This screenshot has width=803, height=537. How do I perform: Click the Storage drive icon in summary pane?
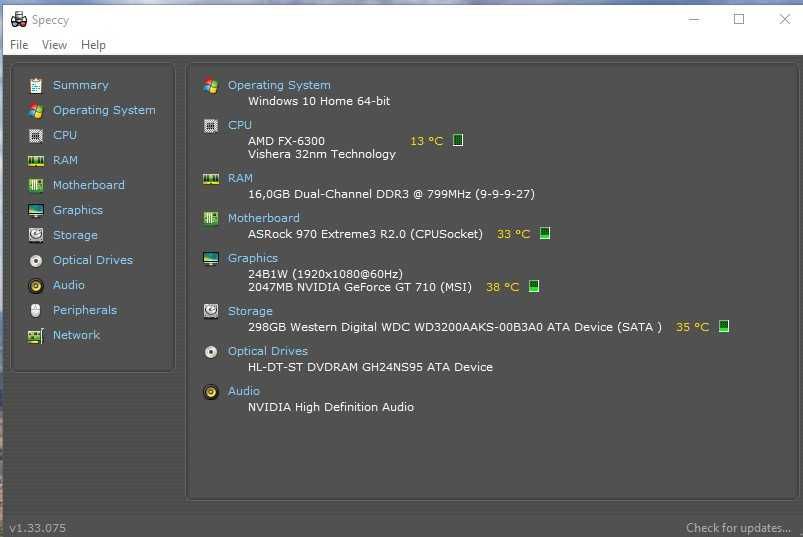tap(210, 311)
